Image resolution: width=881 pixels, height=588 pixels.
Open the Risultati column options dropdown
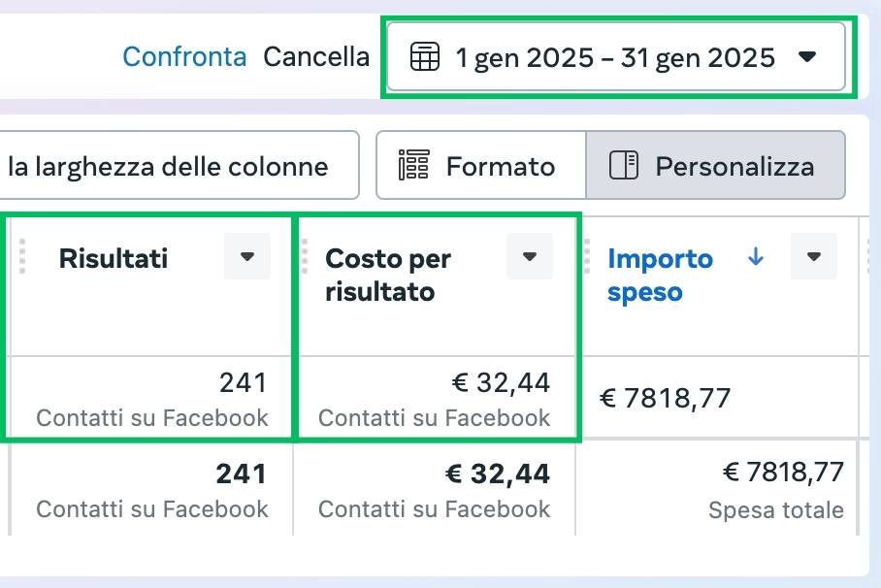point(247,257)
